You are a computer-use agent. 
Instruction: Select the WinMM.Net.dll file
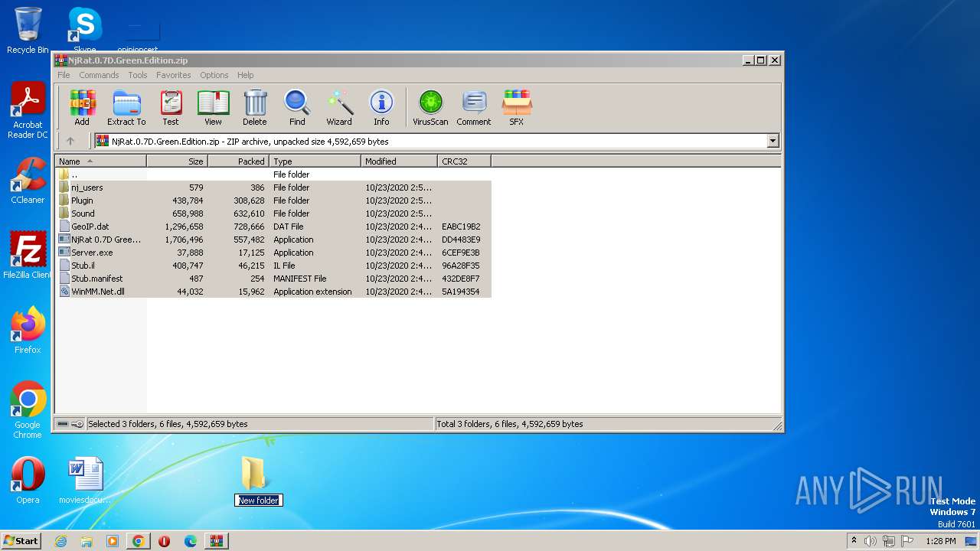tap(273, 292)
